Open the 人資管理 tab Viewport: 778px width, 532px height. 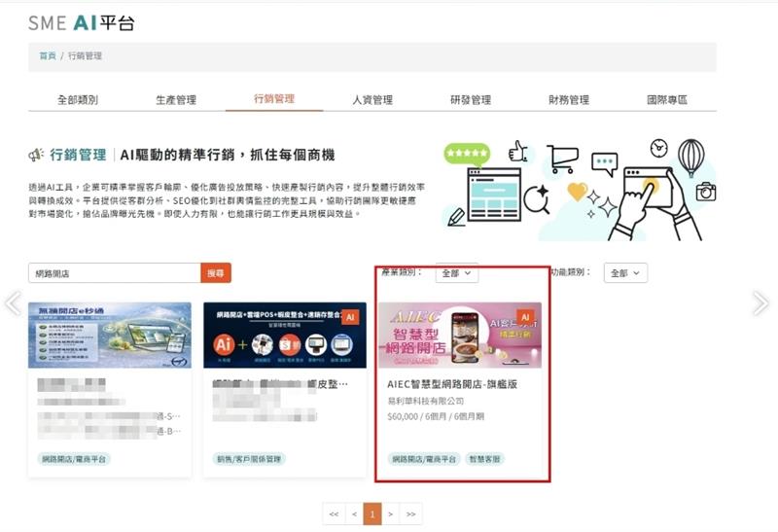[372, 100]
